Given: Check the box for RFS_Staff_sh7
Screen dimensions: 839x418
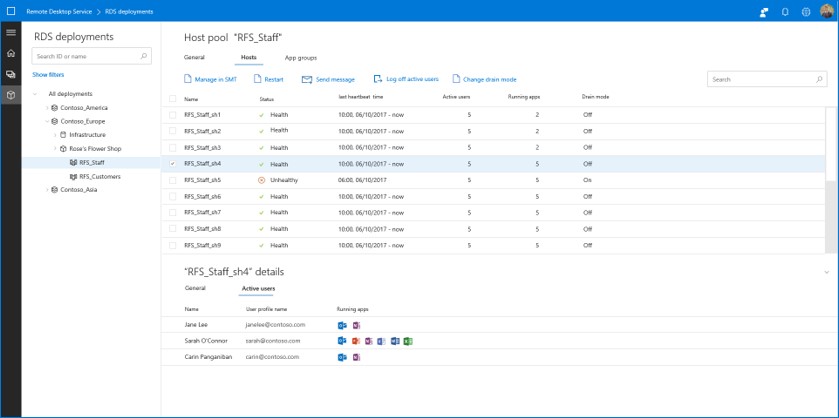Looking at the screenshot, I should point(172,212).
